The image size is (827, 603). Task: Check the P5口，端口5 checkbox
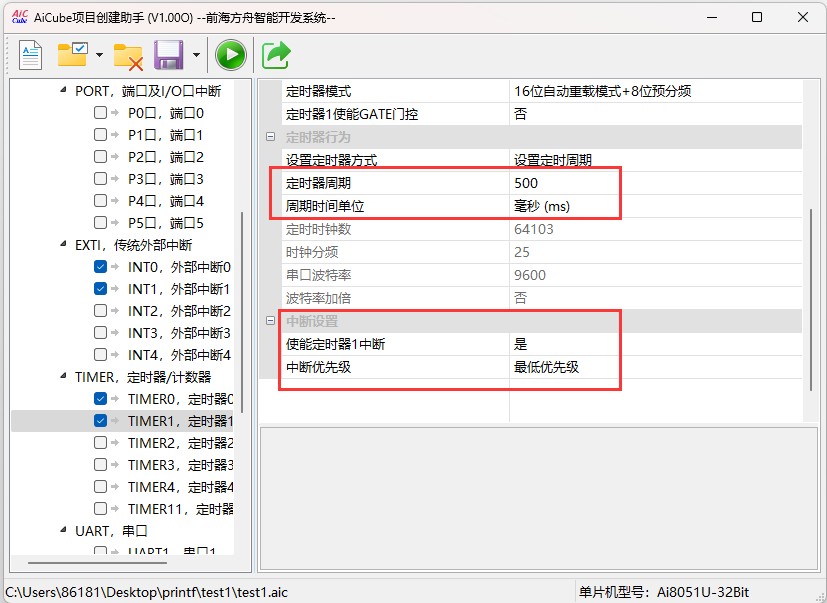(x=100, y=223)
